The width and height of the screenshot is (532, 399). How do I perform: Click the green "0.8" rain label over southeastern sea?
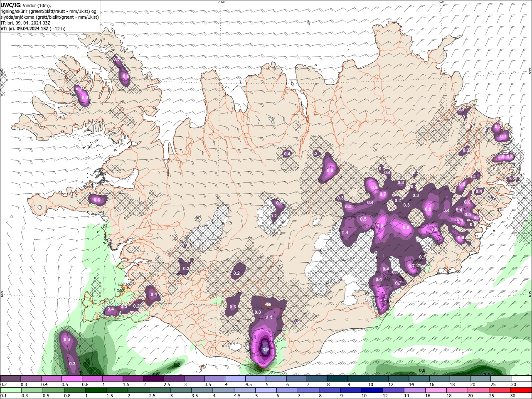point(422,370)
